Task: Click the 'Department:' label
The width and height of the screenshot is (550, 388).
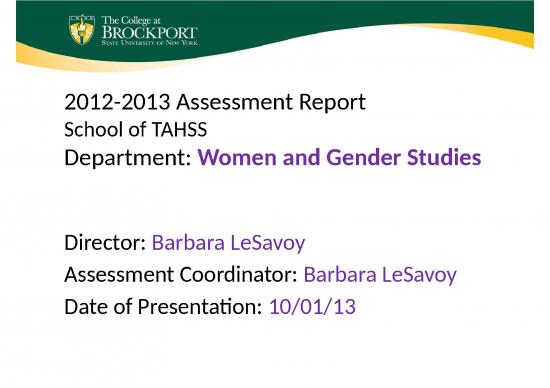Action: [128, 158]
